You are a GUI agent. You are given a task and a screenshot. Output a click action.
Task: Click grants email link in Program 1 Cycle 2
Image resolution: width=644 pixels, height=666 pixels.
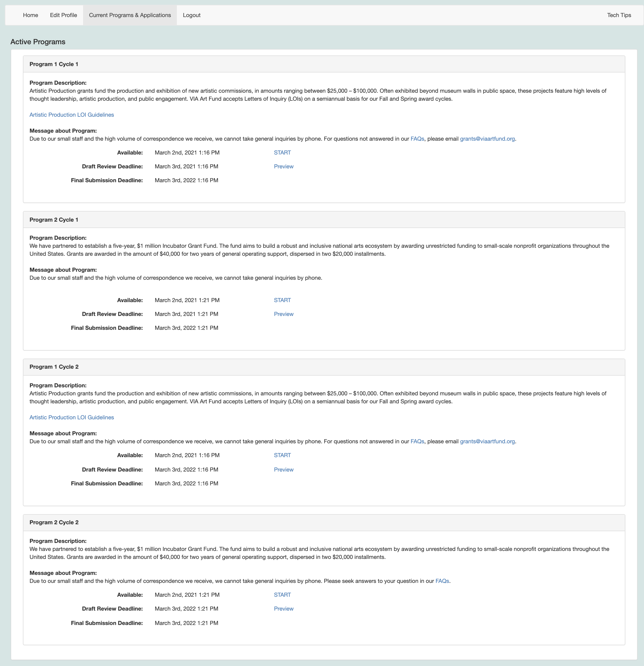(487, 442)
